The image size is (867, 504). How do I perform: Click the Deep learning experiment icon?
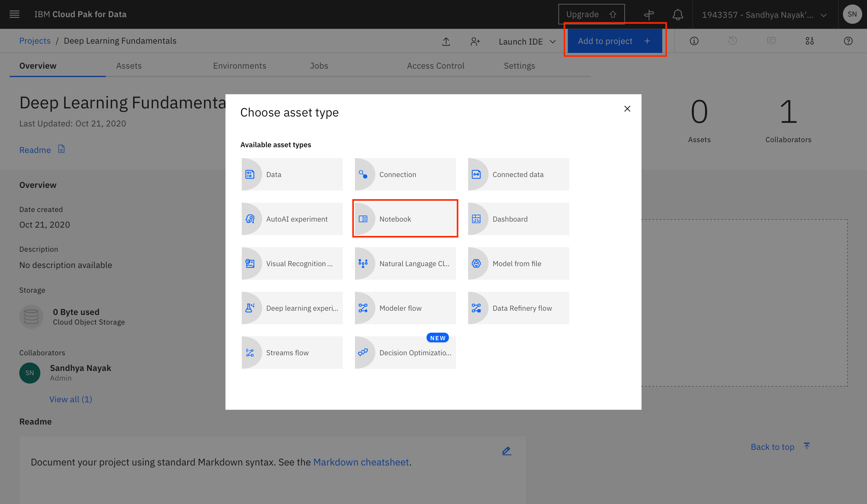250,308
